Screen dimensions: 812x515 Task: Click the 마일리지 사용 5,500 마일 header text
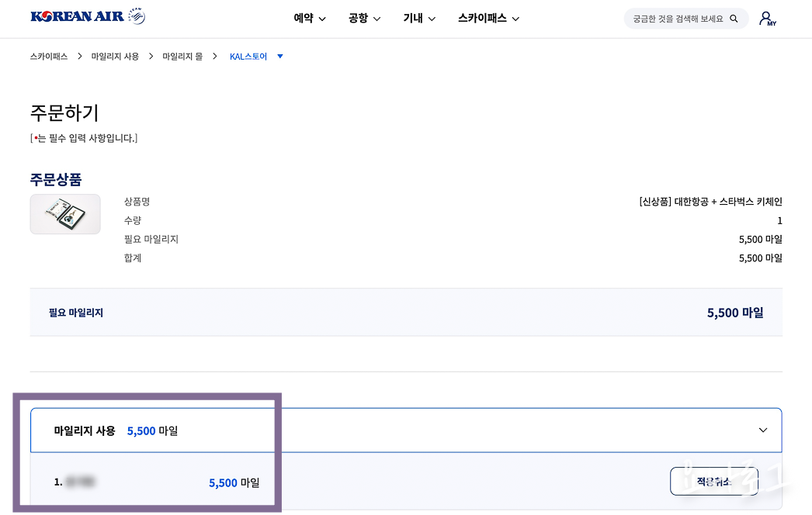point(116,430)
